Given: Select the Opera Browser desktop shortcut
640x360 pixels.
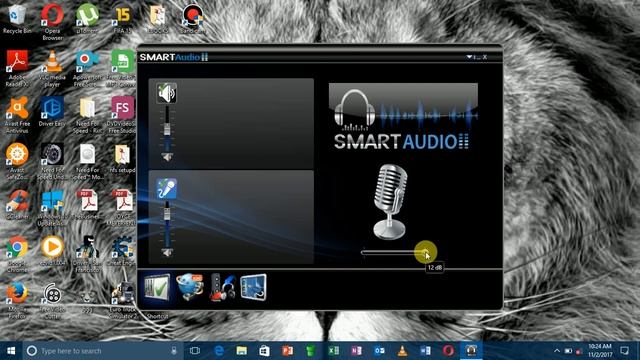Looking at the screenshot, I should (52, 22).
